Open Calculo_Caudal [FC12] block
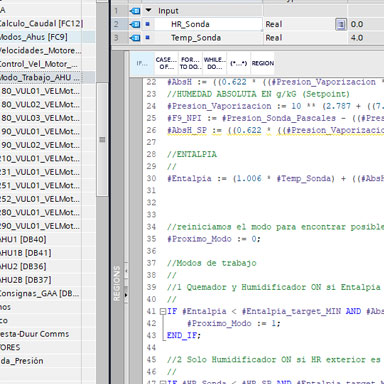The image size is (384, 384). point(41,24)
